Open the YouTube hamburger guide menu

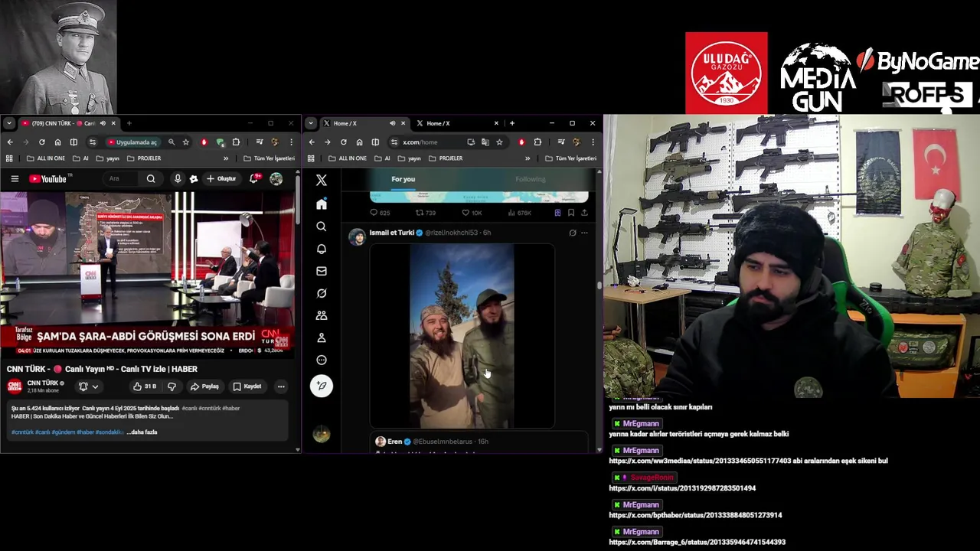coord(15,179)
